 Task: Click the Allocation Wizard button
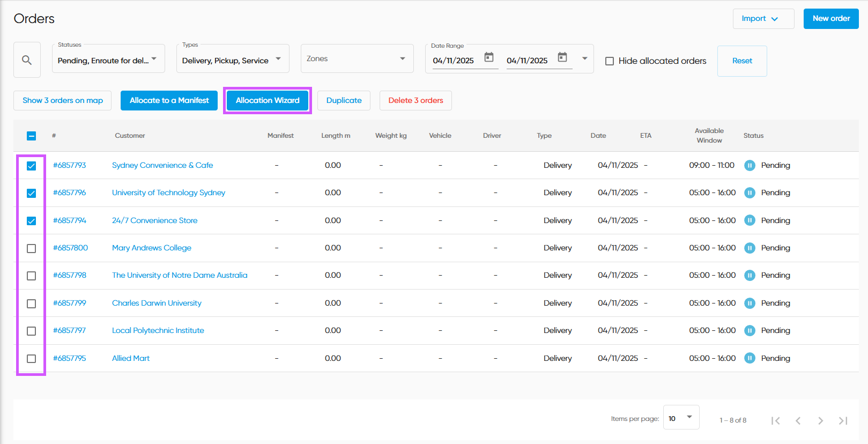click(268, 100)
